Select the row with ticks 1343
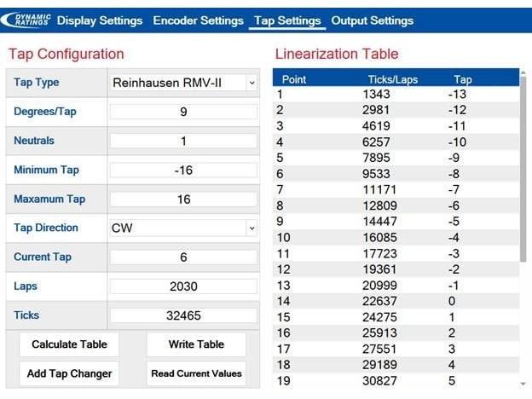Screen dimensions: 532x399 coord(396,94)
